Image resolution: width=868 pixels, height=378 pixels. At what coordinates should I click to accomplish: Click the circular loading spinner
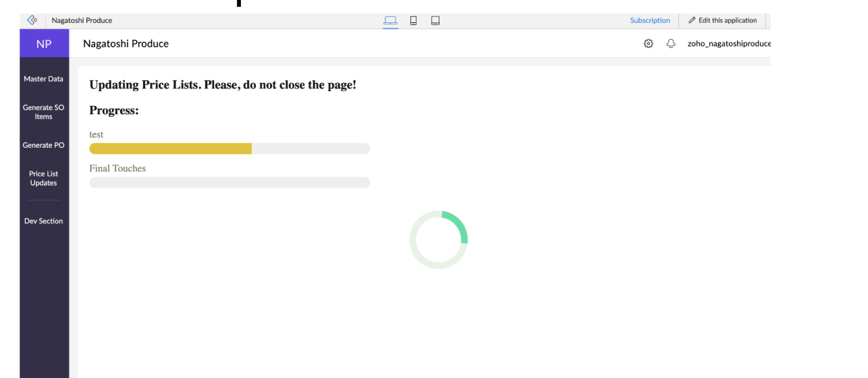438,240
